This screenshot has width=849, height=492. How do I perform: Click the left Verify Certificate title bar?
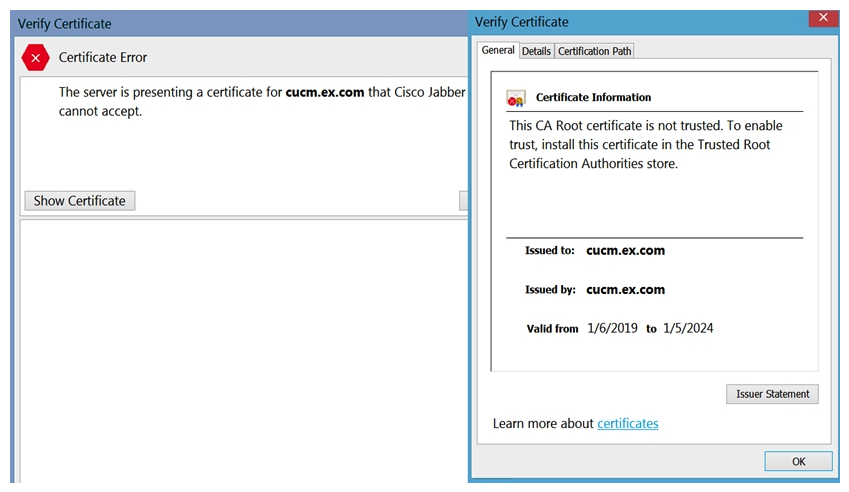pyautogui.click(x=239, y=23)
